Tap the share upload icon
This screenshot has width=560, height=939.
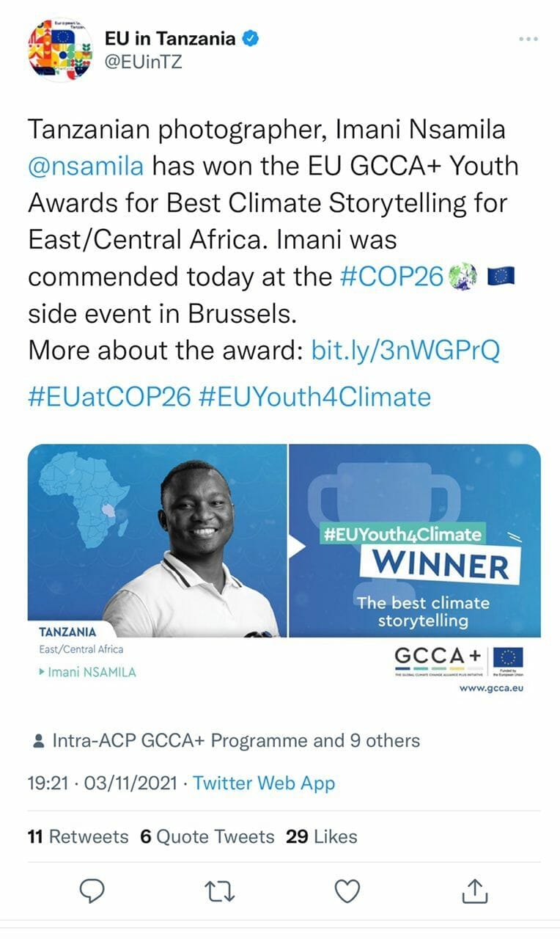pos(474,891)
